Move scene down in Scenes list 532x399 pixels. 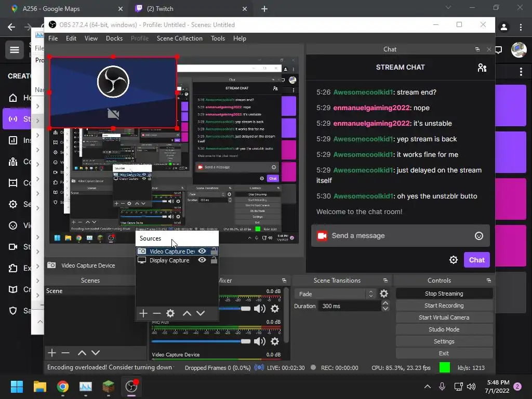(96, 353)
